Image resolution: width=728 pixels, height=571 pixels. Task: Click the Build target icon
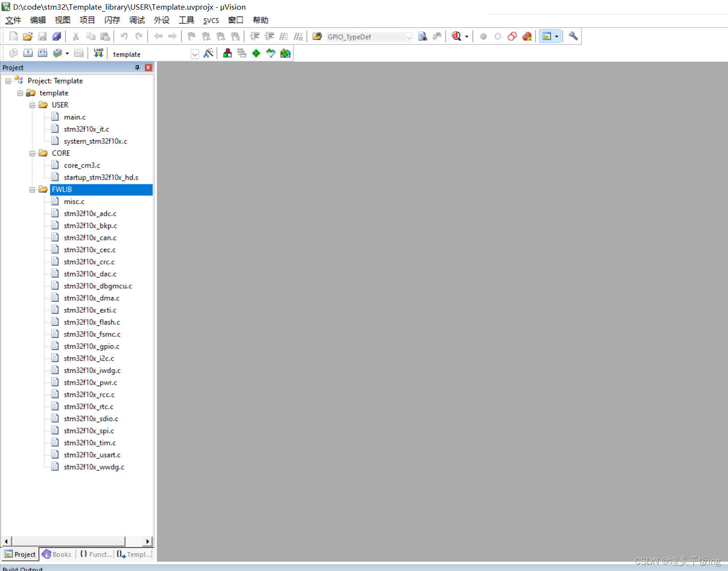[x=28, y=53]
